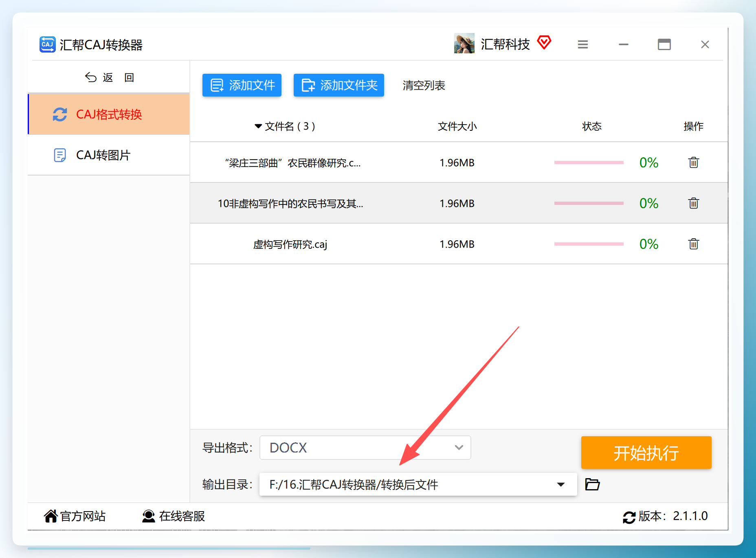Select file "梁庄三部曲"农民群像研究
The height and width of the screenshot is (558, 756).
pos(292,163)
